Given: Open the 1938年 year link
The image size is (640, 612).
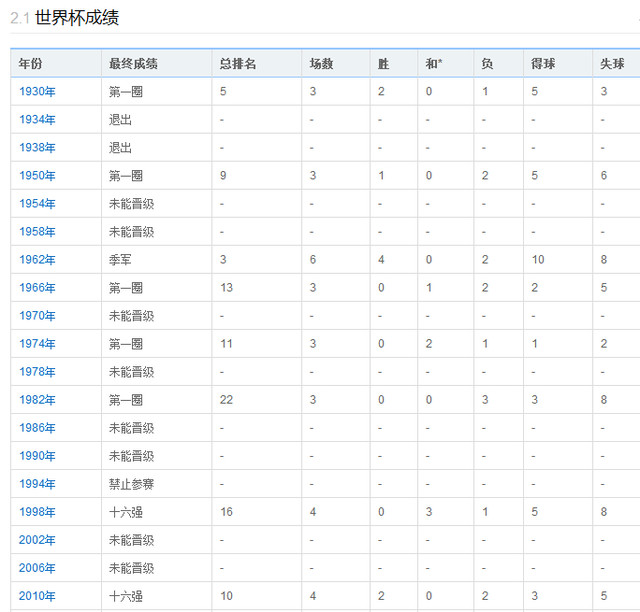Looking at the screenshot, I should [x=37, y=147].
